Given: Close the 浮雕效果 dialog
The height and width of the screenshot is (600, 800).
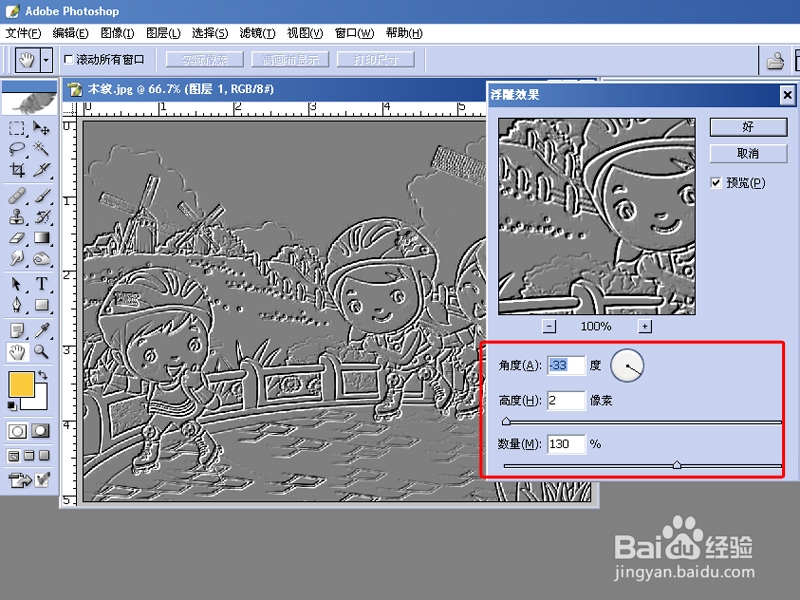Looking at the screenshot, I should [787, 95].
